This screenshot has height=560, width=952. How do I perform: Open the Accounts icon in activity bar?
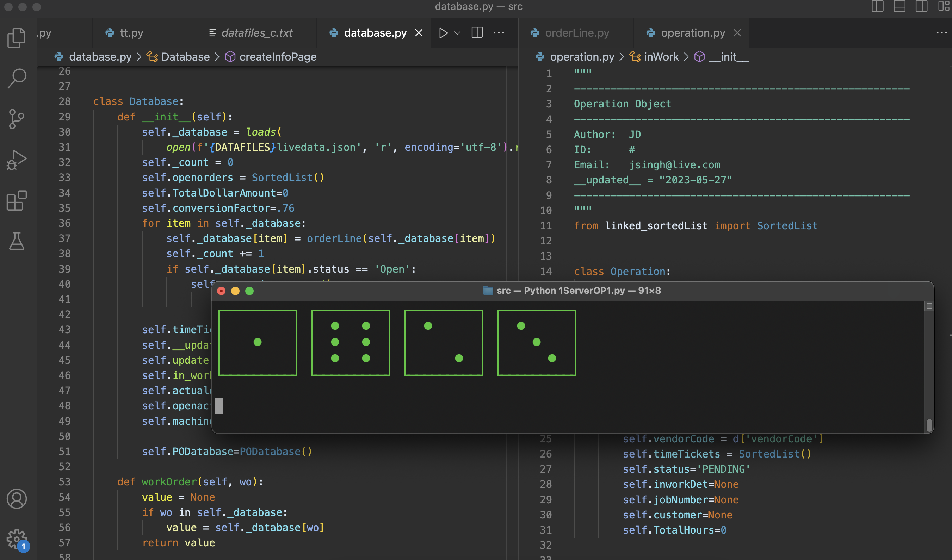pyautogui.click(x=17, y=499)
